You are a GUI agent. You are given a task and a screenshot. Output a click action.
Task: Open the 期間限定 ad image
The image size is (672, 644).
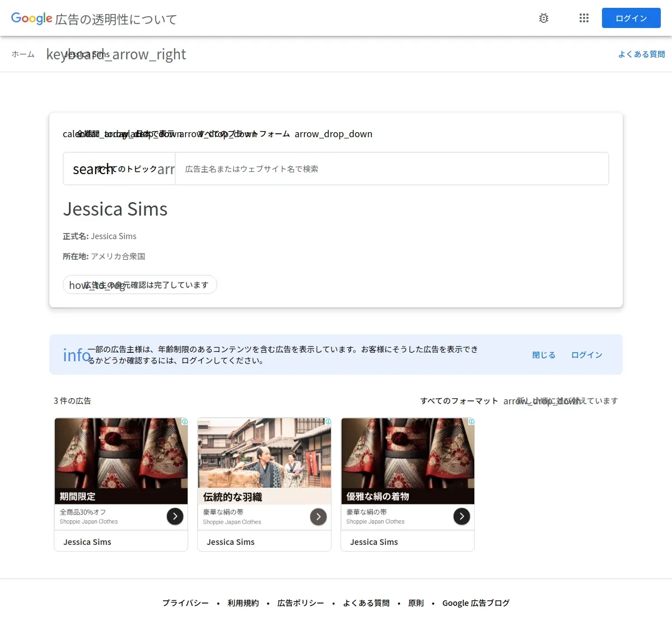[121, 461]
